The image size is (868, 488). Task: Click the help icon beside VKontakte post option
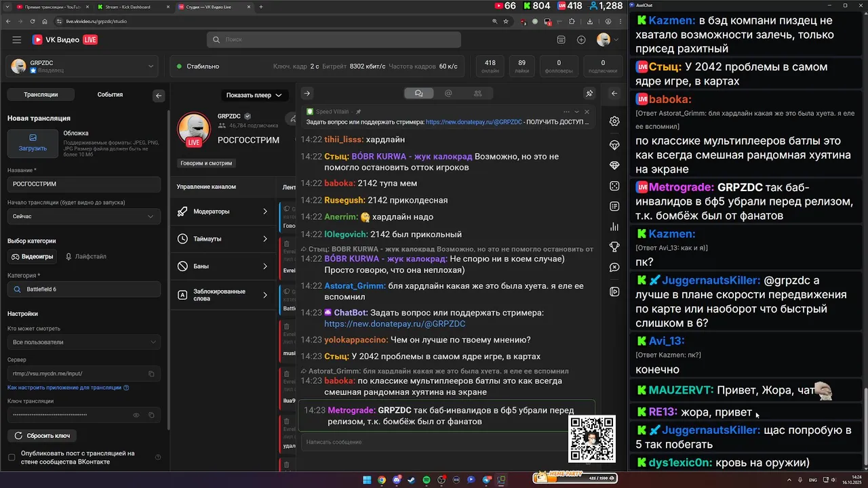pos(158,457)
